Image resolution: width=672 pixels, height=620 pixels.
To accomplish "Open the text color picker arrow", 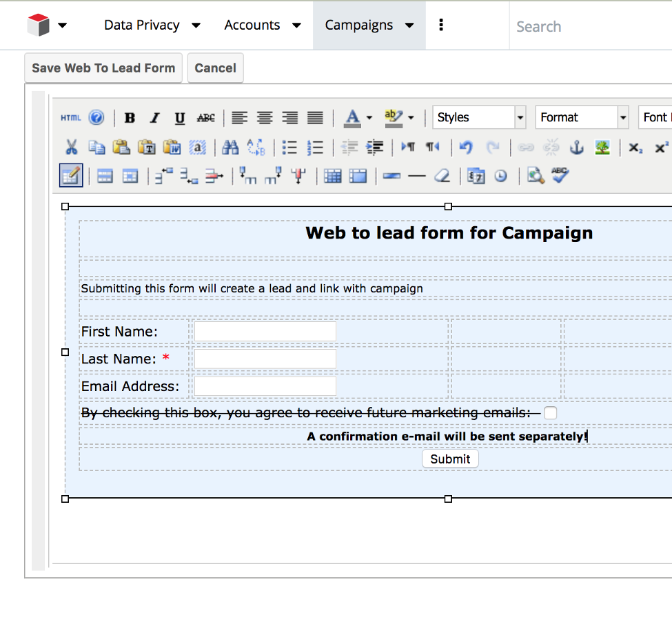I will click(x=369, y=118).
